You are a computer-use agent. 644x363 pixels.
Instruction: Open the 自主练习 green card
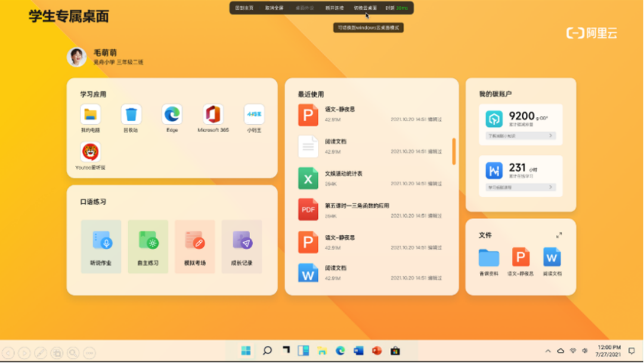coord(148,246)
